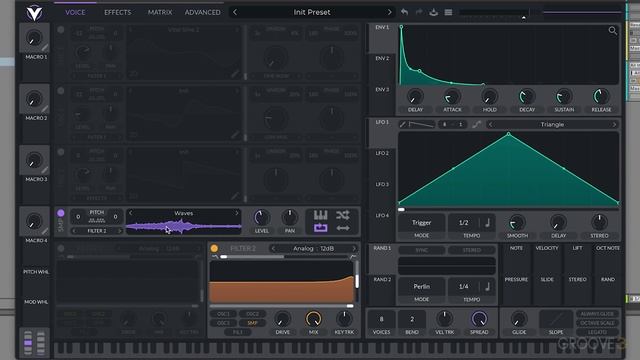
Task: Click the SLIDE modulation source
Action: [547, 280]
